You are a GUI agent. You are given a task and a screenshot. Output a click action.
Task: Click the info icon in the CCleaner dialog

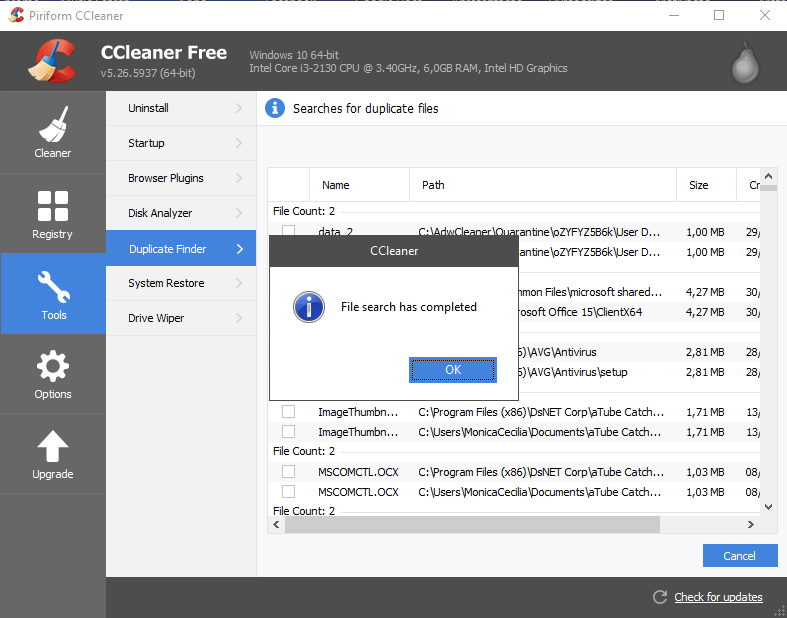click(x=309, y=307)
